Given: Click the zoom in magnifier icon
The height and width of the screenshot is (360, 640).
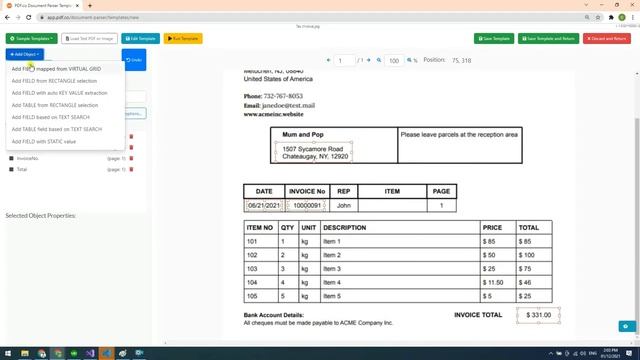Looking at the screenshot, I should pyautogui.click(x=409, y=60).
